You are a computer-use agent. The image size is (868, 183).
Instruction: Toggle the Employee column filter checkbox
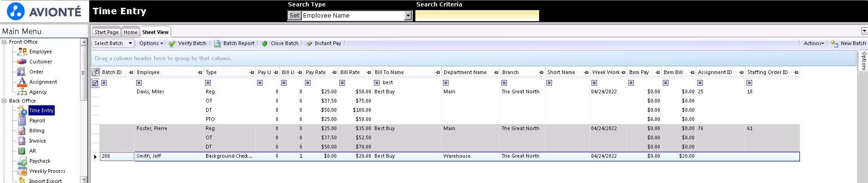[139, 83]
